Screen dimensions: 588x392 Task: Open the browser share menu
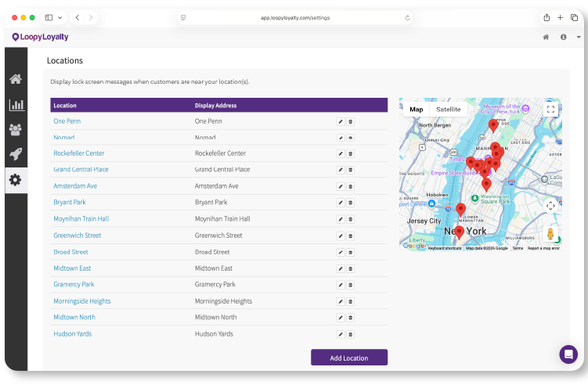coord(547,18)
